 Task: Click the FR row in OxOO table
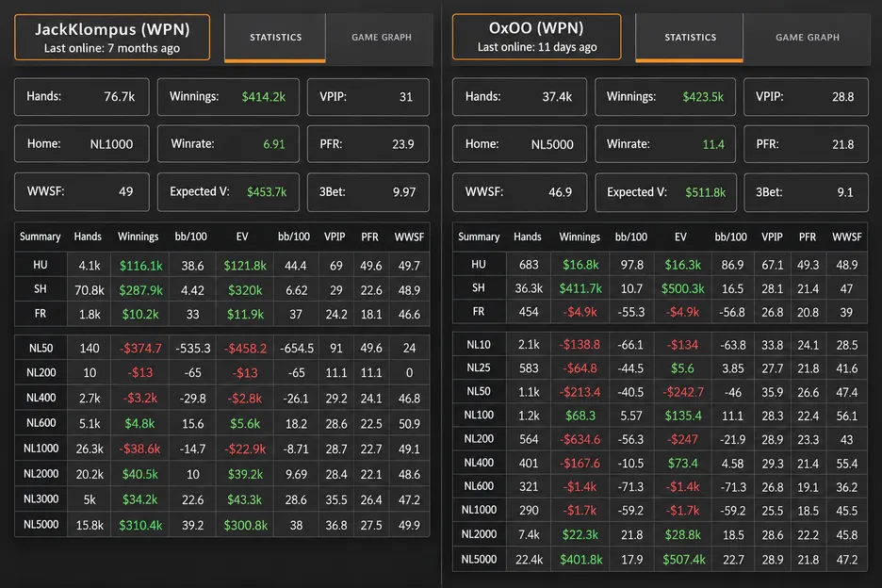point(660,312)
